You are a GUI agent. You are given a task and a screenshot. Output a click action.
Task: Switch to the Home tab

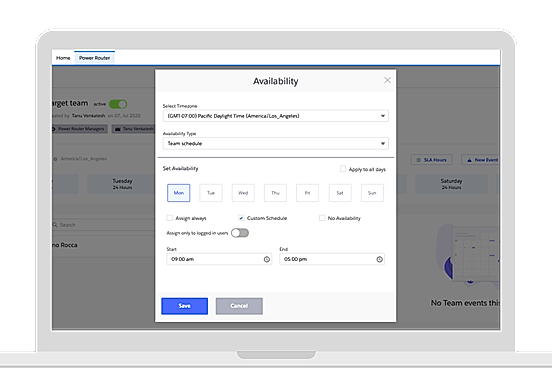click(63, 58)
